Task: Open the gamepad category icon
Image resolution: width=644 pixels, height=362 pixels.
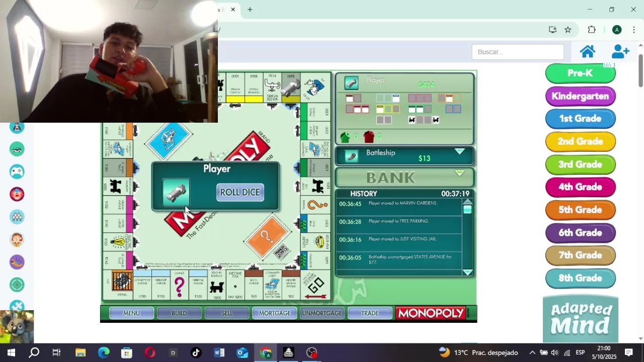Action: [17, 171]
